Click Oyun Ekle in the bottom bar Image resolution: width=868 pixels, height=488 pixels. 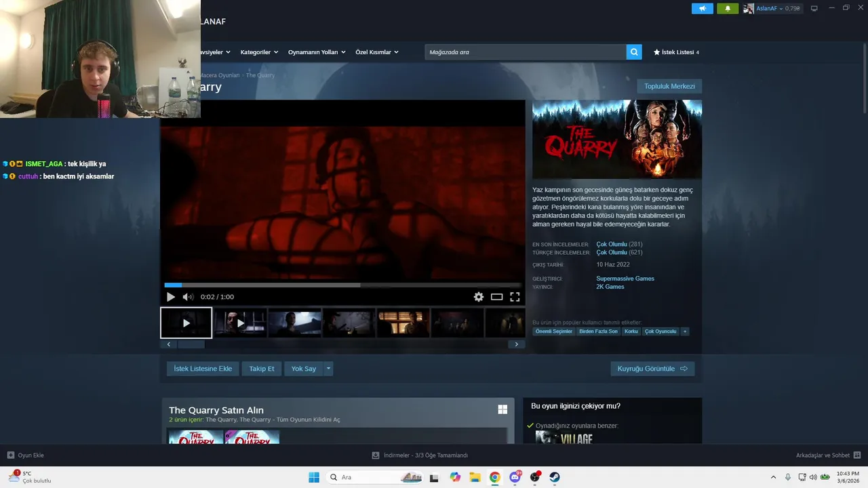[x=26, y=455]
